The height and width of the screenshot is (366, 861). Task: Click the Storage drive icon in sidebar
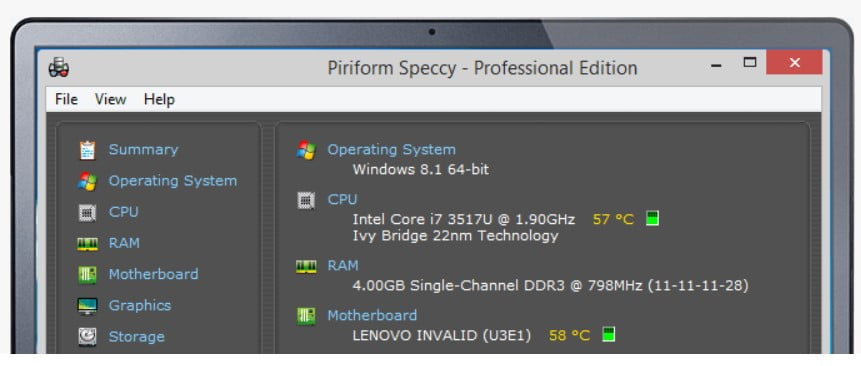point(87,336)
